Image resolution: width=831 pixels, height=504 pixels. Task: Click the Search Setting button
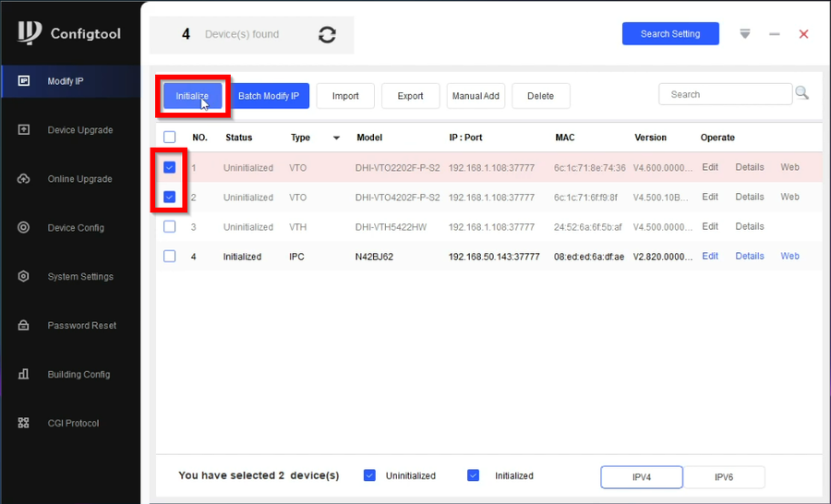669,34
